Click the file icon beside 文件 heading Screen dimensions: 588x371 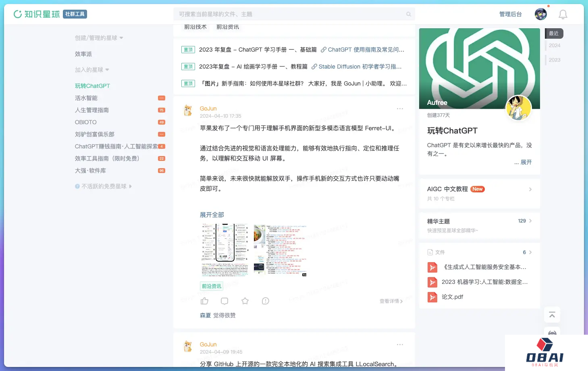tap(430, 252)
